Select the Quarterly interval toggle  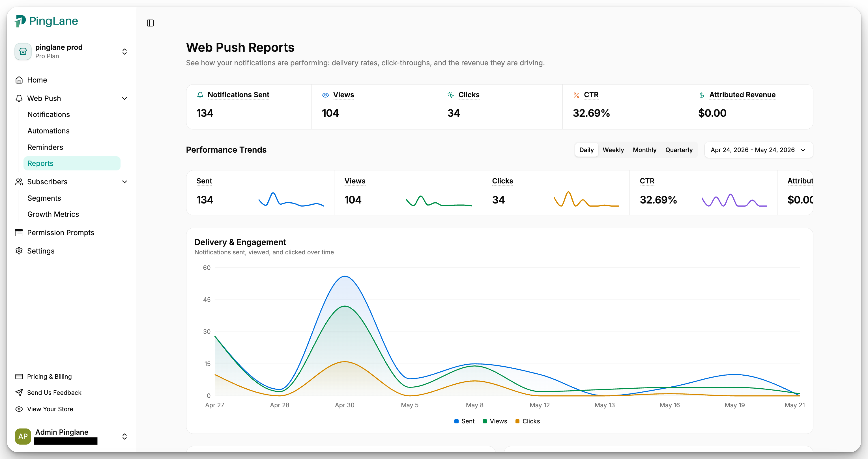click(679, 150)
